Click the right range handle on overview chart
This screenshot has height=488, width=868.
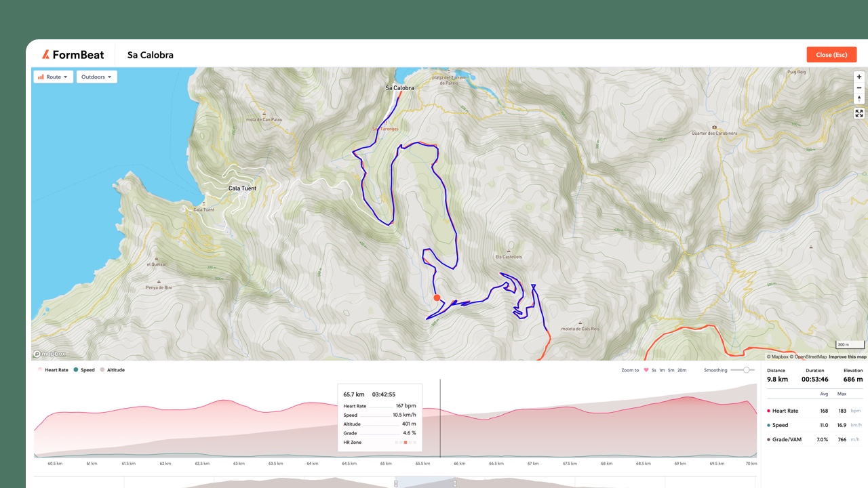pos(455,483)
